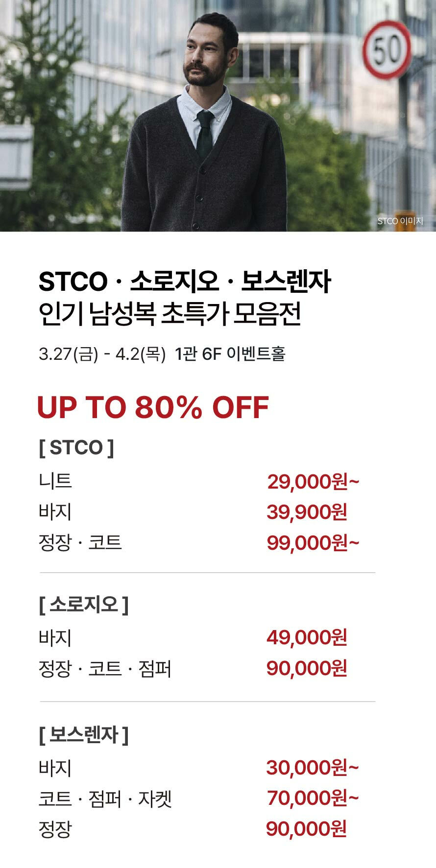Click the 39,900원 pants price
The height and width of the screenshot is (868, 436).
click(x=307, y=513)
